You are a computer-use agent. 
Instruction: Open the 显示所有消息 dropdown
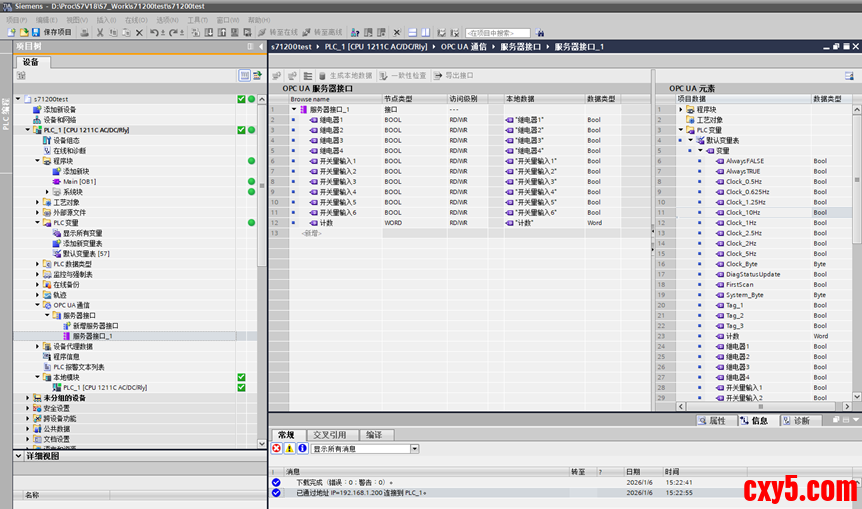(413, 449)
